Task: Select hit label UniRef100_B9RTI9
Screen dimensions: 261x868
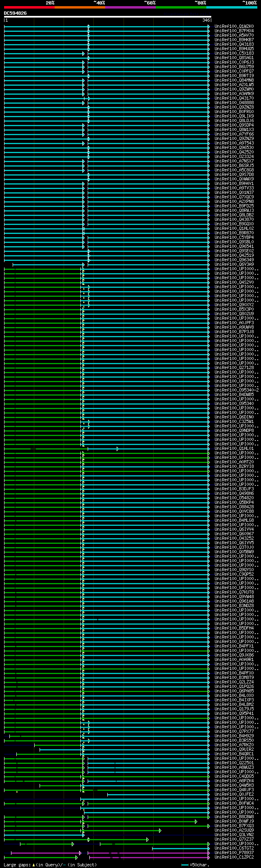Action: pyautogui.click(x=234, y=76)
